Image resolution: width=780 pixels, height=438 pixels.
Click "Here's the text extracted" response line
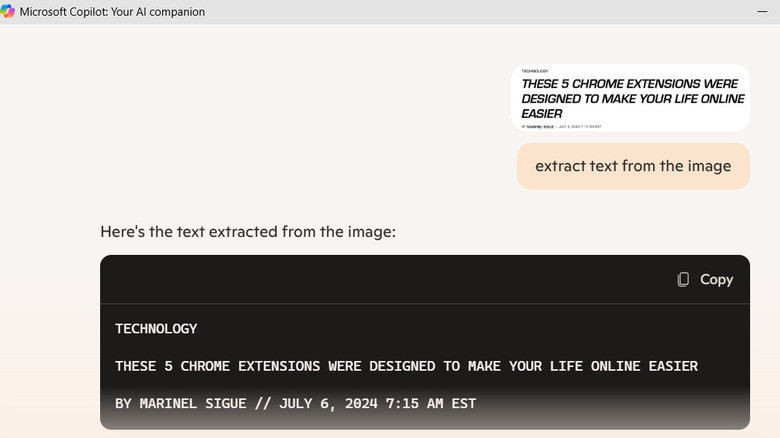[248, 232]
